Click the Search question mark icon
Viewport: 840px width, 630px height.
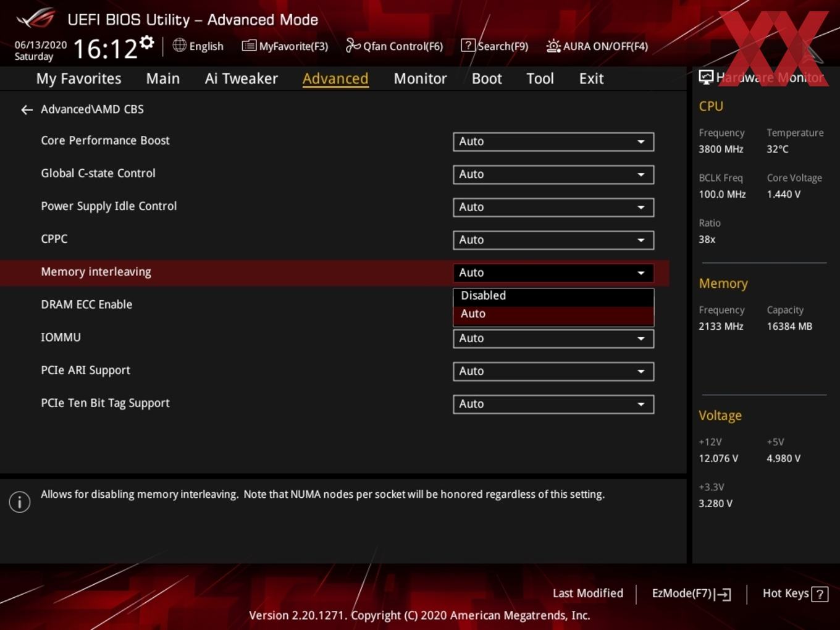point(468,46)
